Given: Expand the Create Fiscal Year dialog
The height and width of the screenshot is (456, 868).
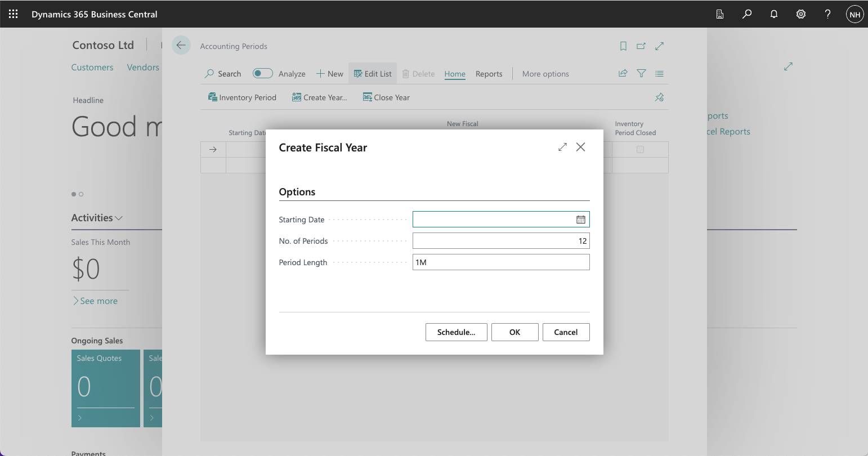Looking at the screenshot, I should [562, 147].
